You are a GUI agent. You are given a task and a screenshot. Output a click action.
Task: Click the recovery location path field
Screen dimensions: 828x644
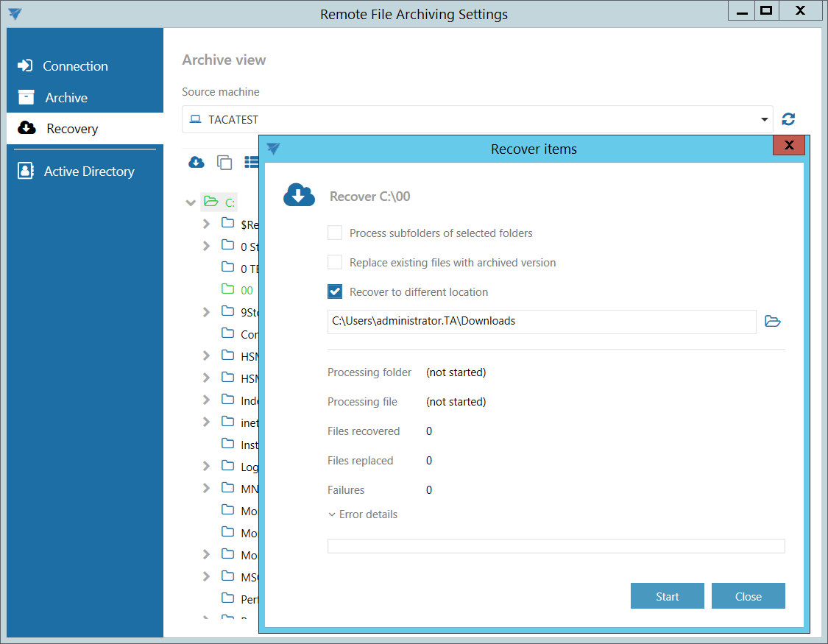(x=541, y=322)
